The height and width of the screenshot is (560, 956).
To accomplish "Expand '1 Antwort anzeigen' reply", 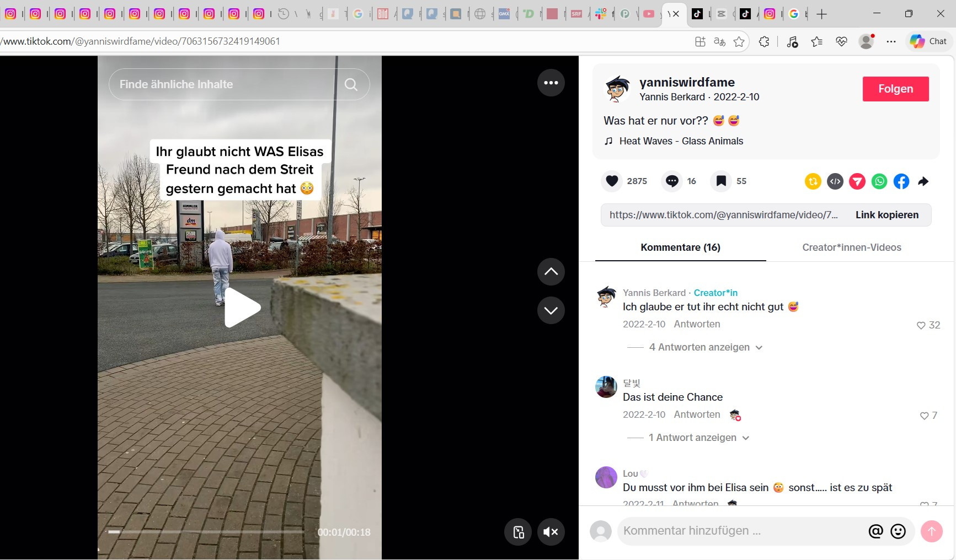I will tap(692, 438).
